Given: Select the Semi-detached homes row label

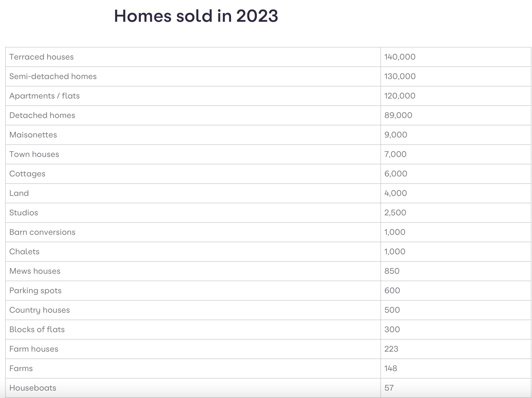Looking at the screenshot, I should [x=53, y=76].
